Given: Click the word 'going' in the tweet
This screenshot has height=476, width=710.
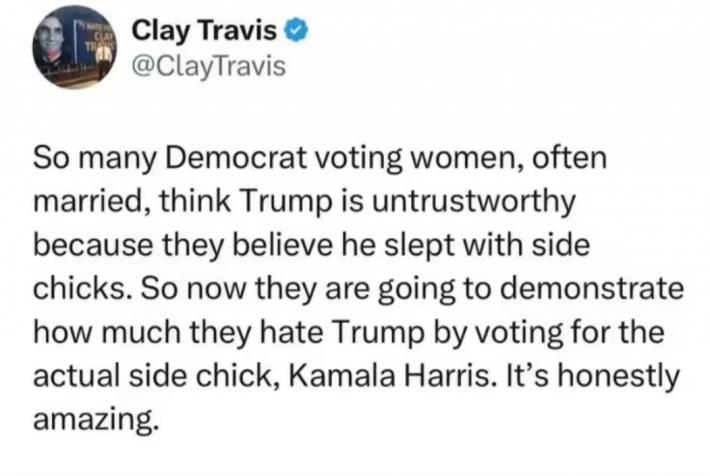Looking at the screenshot, I should pos(416,289).
